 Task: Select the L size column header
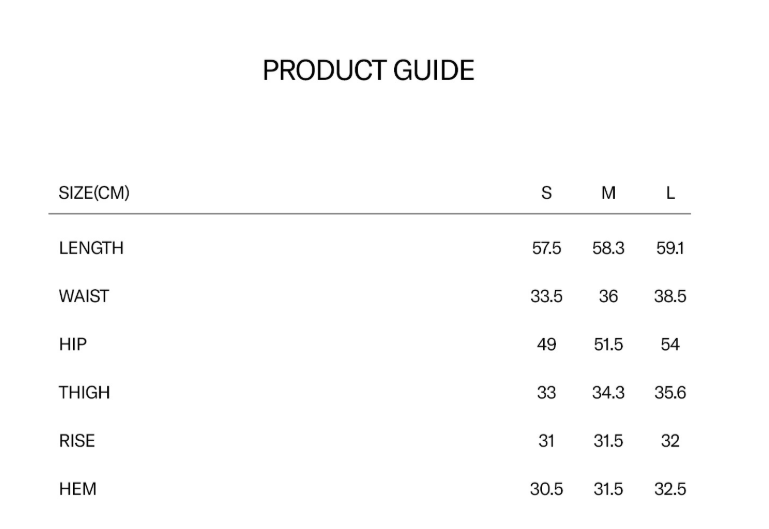pyautogui.click(x=670, y=193)
